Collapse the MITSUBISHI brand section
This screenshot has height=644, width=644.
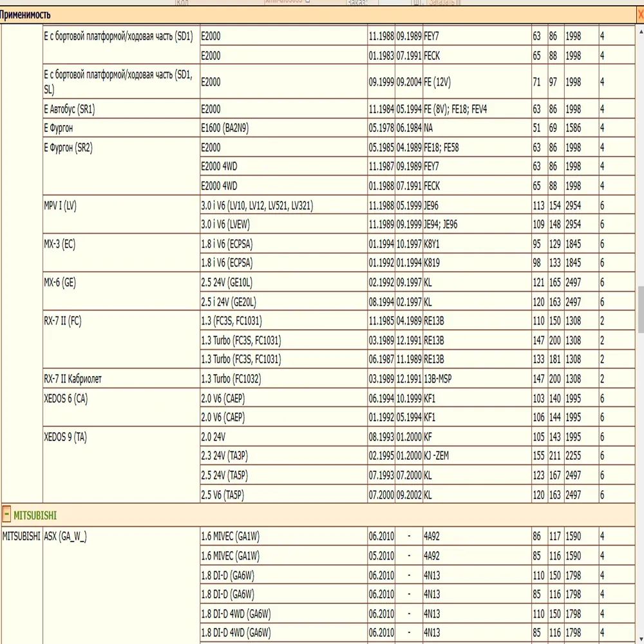click(6, 515)
